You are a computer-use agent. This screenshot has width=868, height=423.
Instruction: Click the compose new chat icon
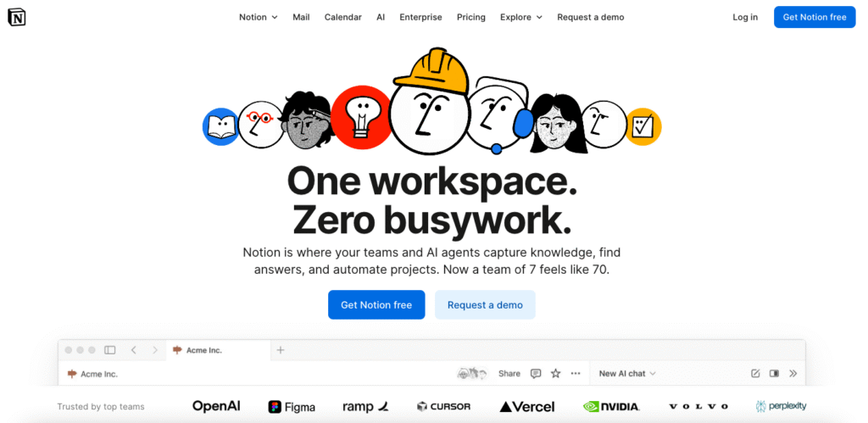pos(755,374)
